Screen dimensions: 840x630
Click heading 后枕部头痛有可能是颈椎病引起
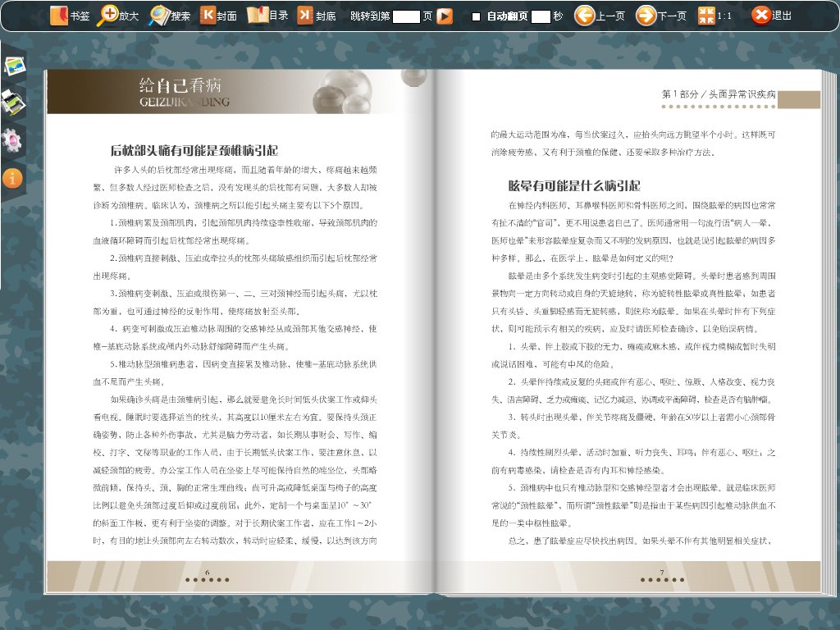pyautogui.click(x=194, y=151)
